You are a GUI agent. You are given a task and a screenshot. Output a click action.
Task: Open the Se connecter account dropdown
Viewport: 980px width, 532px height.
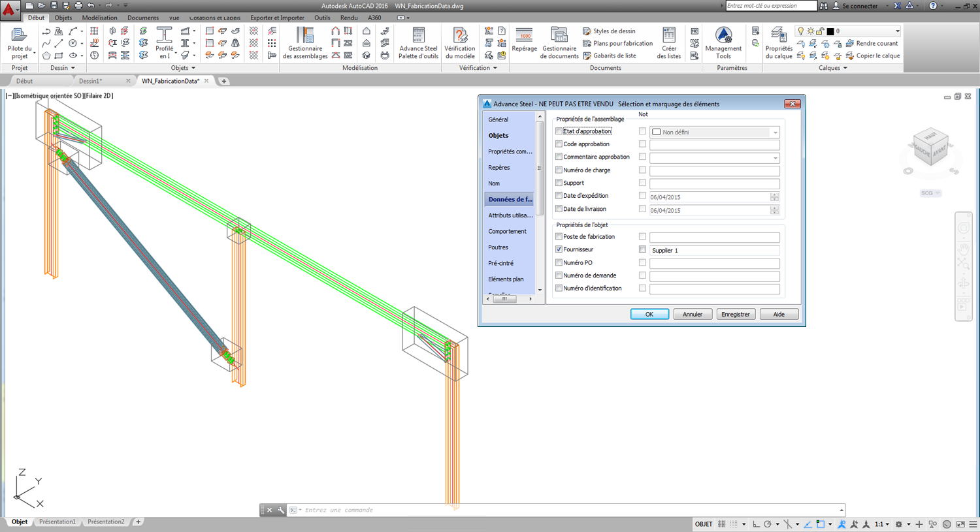(x=860, y=6)
